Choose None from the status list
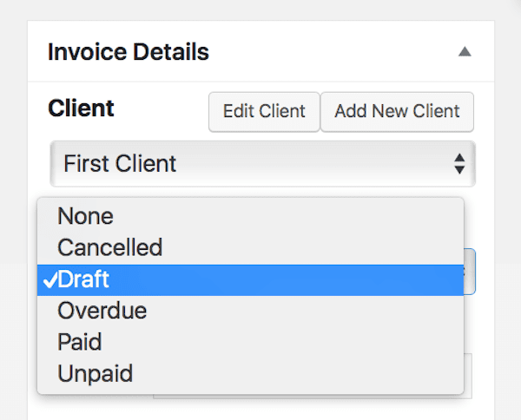521x420 pixels. pos(251,216)
